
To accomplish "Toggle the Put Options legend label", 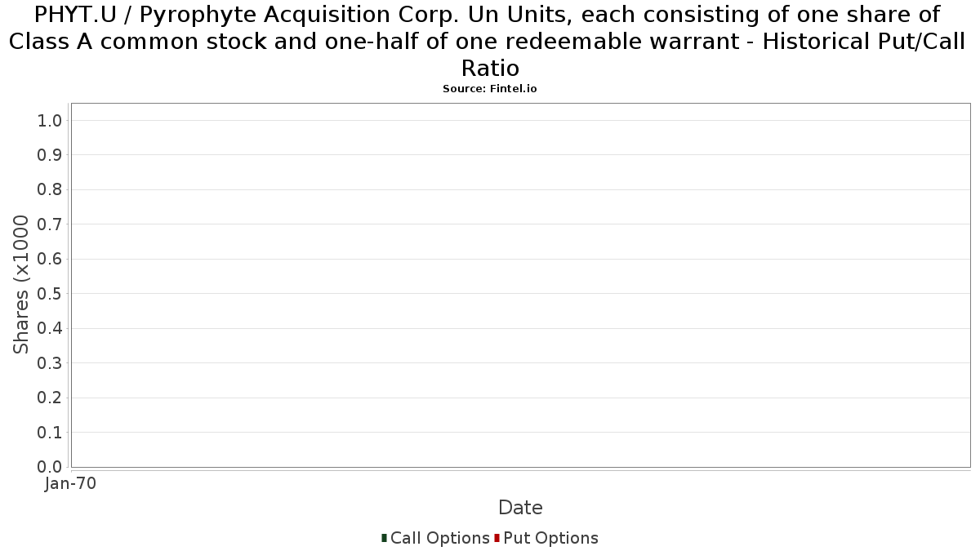I will (x=551, y=538).
